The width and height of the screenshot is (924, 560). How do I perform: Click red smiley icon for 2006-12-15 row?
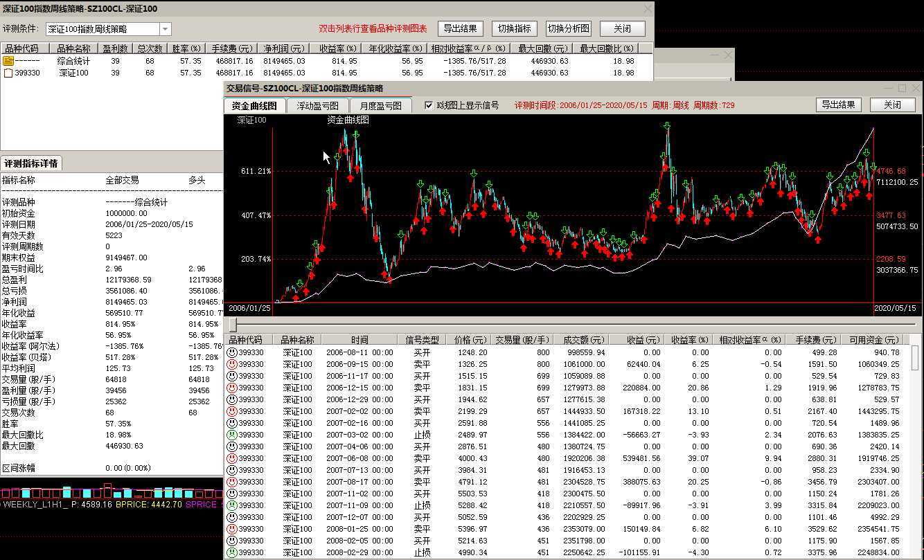click(232, 388)
